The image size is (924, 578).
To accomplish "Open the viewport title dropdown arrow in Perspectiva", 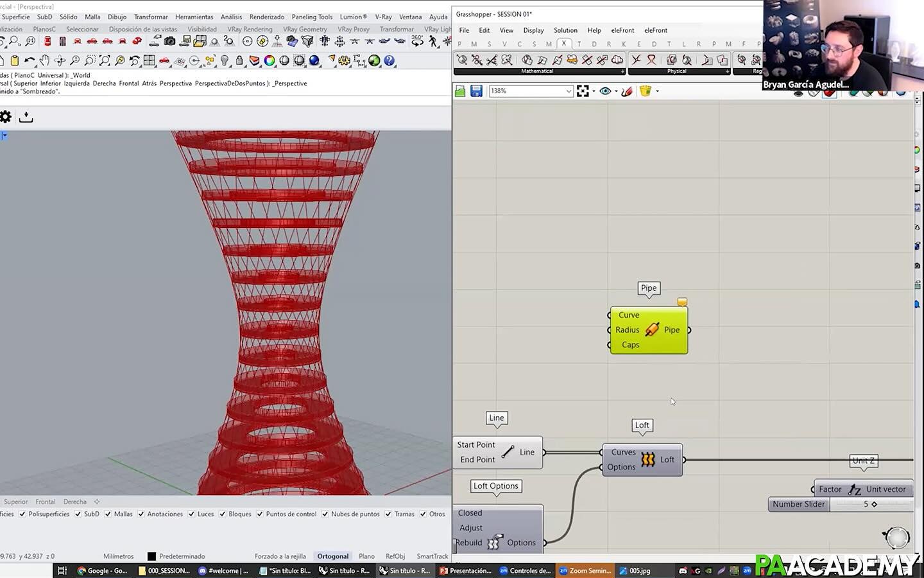I will [4, 136].
